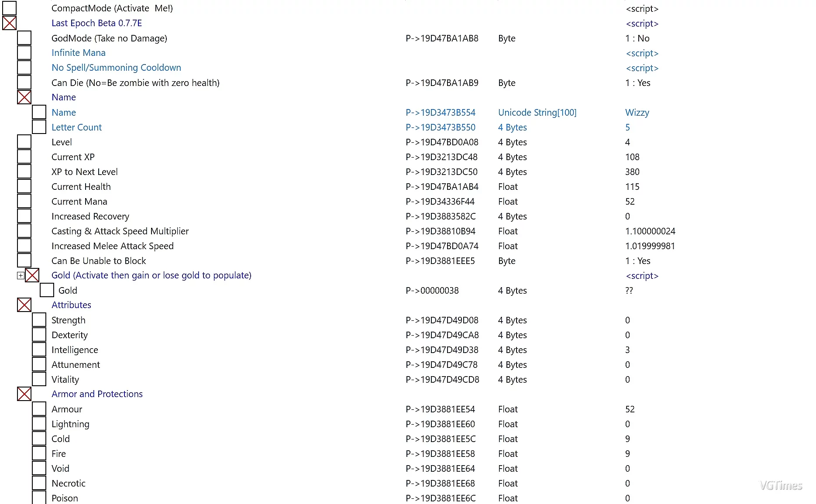Click the Current Mana address P->19D34336F44
Screen dimensions: 816x504
coord(440,202)
